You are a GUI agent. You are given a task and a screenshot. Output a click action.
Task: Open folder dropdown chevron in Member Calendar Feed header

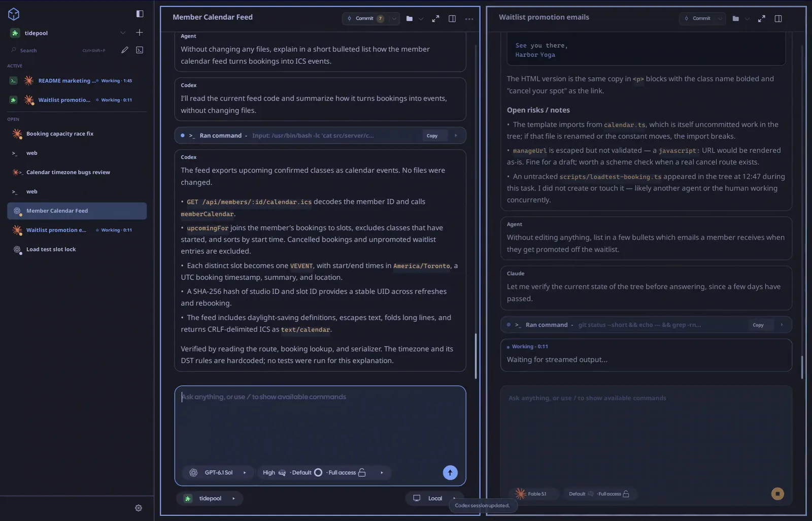tap(421, 19)
